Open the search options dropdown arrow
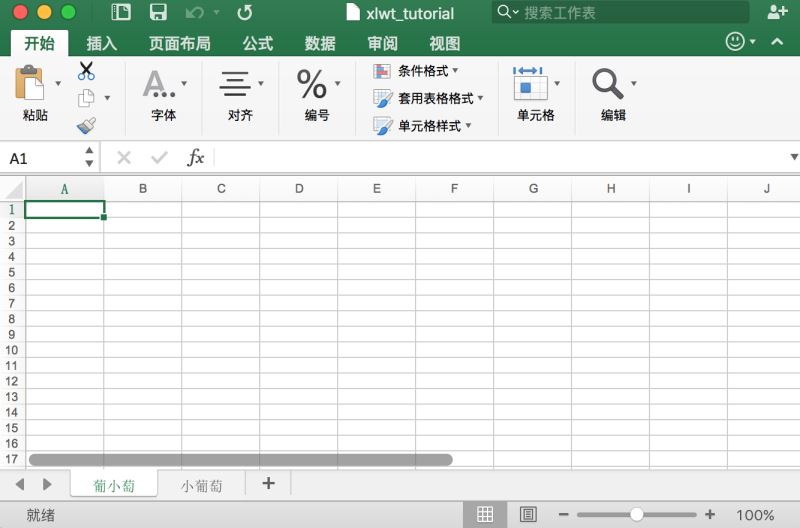The image size is (800, 528). click(516, 12)
